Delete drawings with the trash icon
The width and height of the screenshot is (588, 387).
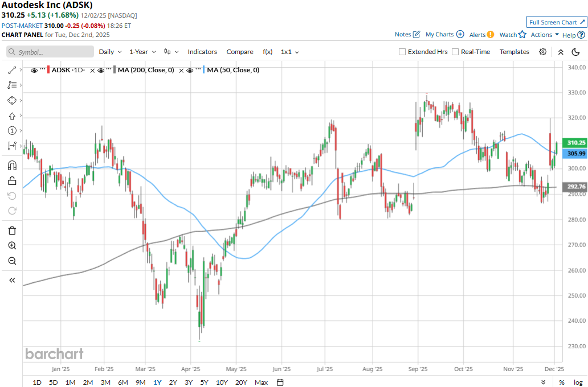coord(12,230)
